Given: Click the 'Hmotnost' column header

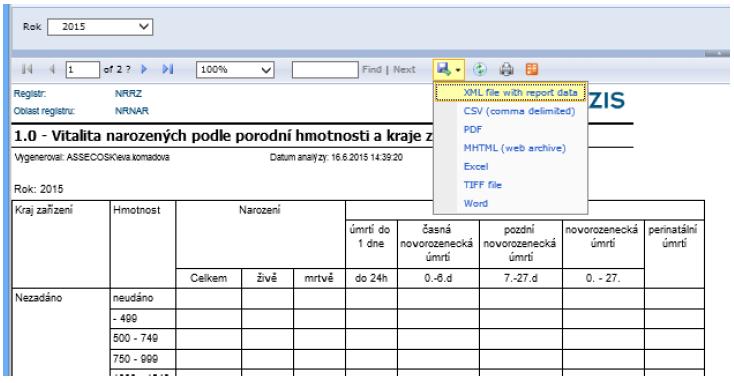Looking at the screenshot, I should 143,244.
